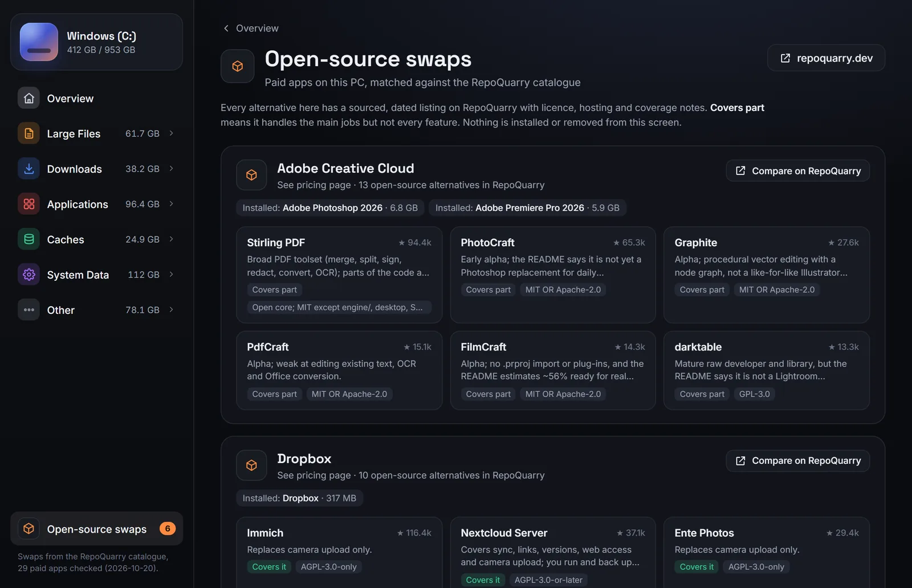912x588 pixels.
Task: Expand Downloads with its chevron
Action: 171,169
